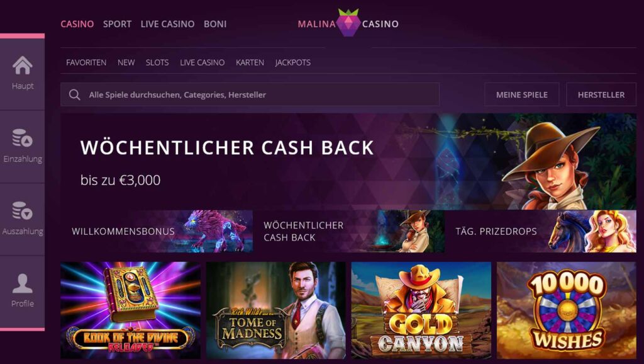Click the Einzahlung deposit coins icon
Viewport: 644px width, 364px height.
point(22,138)
